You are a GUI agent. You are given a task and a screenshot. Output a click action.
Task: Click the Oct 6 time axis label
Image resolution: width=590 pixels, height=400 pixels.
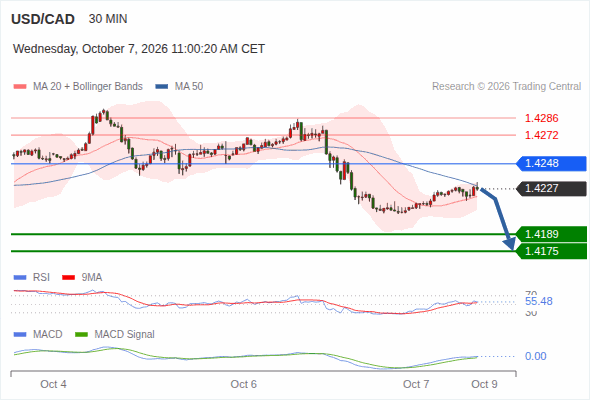(243, 384)
